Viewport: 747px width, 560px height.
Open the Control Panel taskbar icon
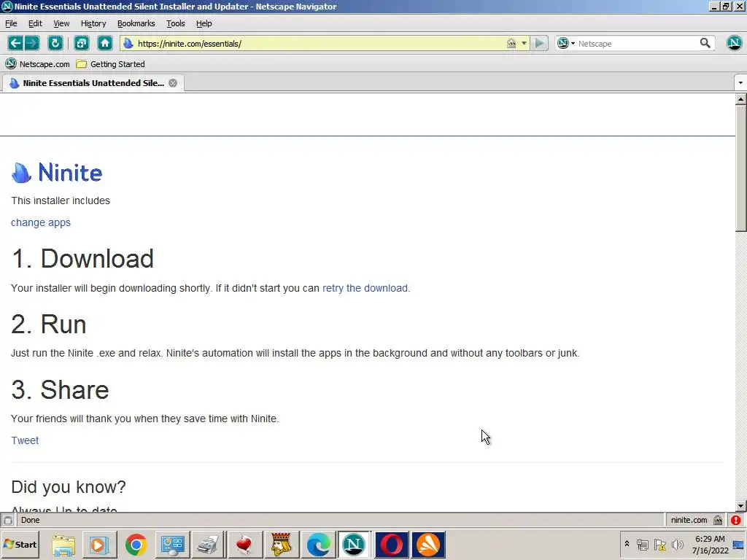(x=172, y=544)
